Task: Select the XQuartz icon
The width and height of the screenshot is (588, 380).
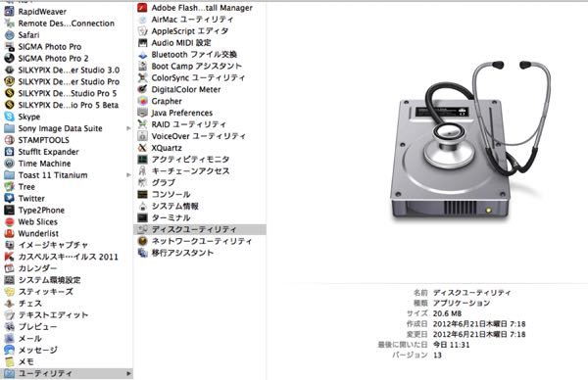Action: [x=142, y=148]
